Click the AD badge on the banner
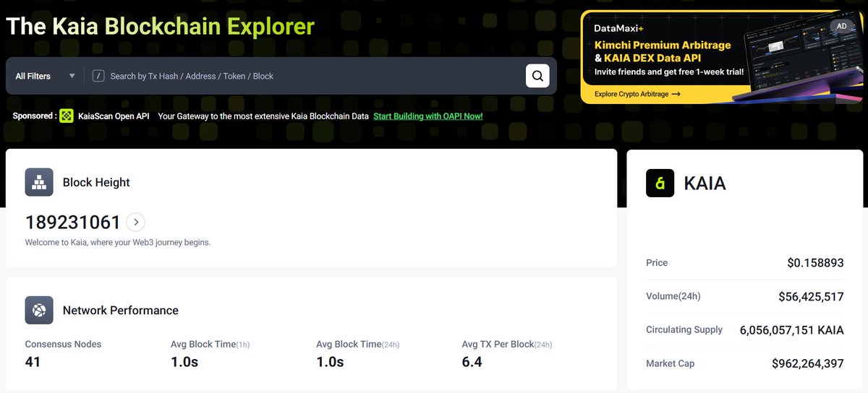 [841, 26]
